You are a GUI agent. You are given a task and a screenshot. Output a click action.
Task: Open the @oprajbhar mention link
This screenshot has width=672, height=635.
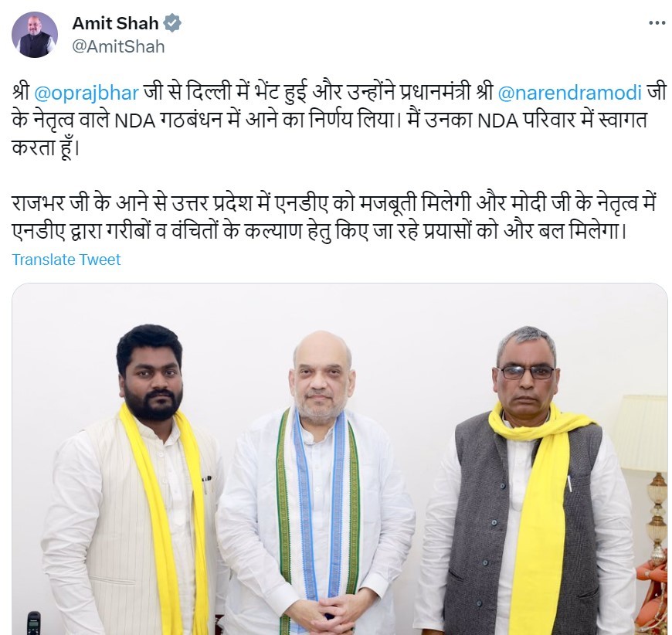87,93
